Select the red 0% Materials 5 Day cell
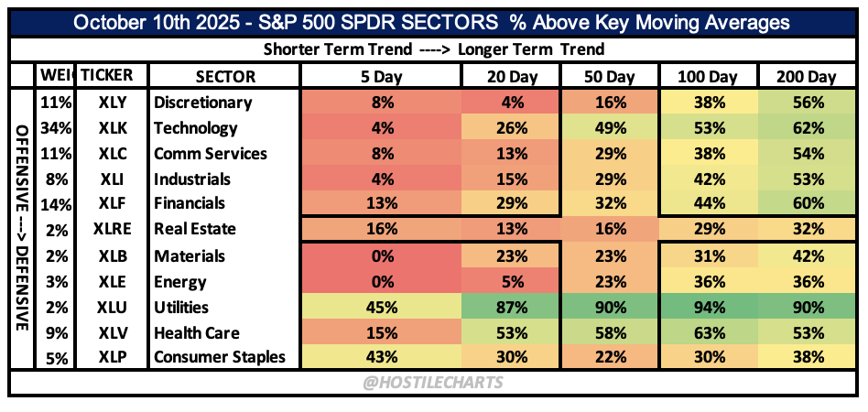 click(383, 256)
